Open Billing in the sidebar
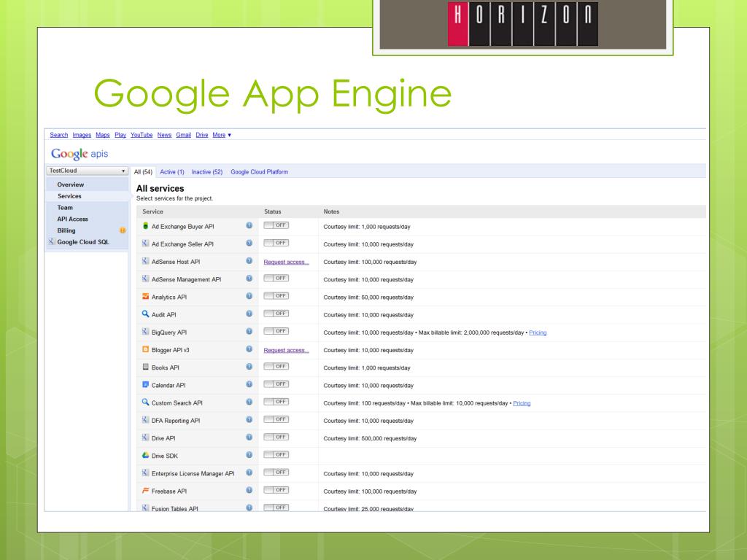Viewport: 747px width, 560px height. pos(66,230)
